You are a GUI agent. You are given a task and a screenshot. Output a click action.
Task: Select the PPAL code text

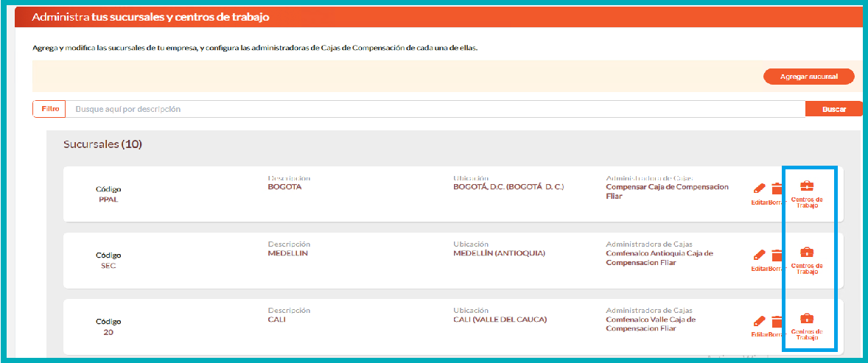(108, 200)
